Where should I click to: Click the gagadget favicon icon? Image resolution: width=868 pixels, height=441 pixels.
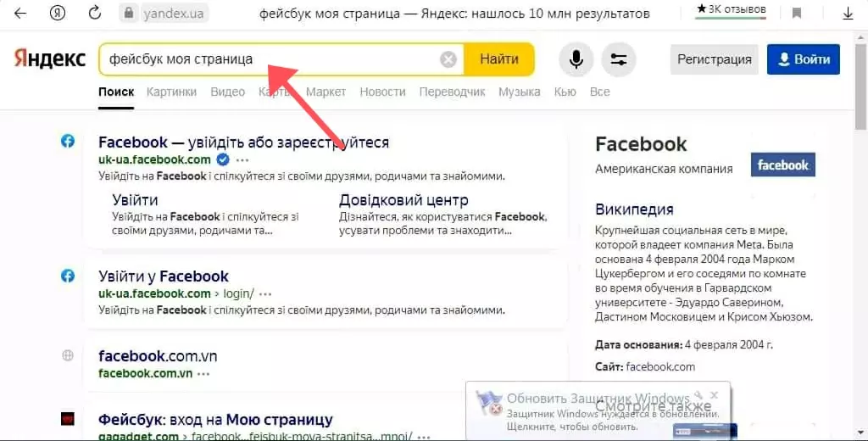[68, 419]
